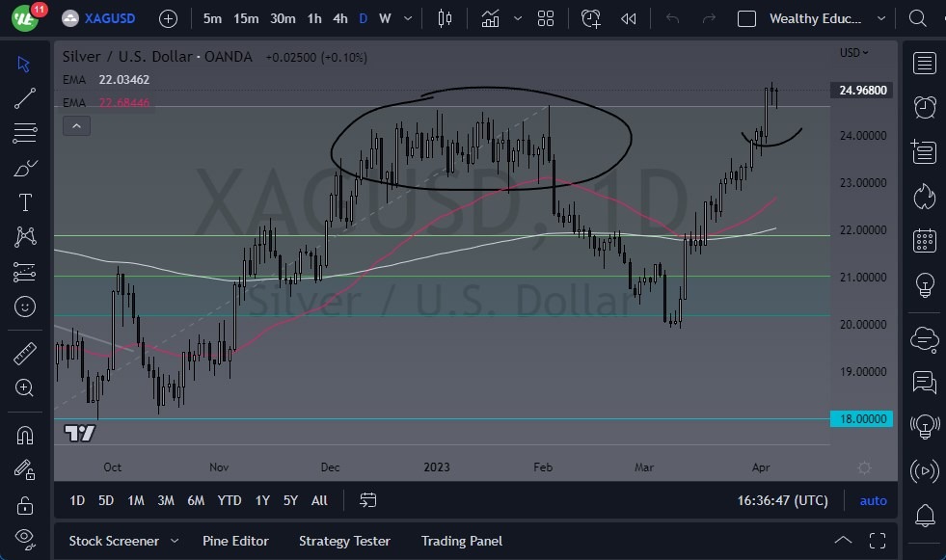
Task: Expand the Stock Screener dropdown arrow
Action: [x=175, y=541]
